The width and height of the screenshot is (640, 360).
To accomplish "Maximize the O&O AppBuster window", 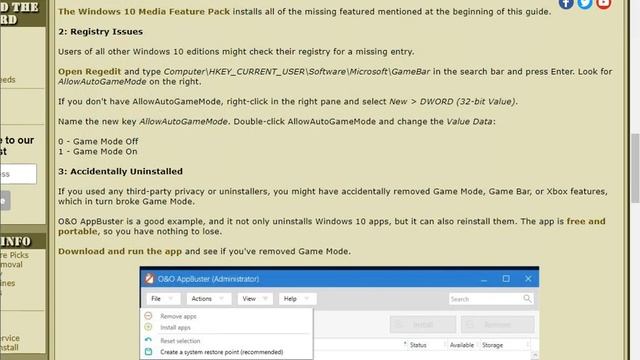I will (506, 279).
